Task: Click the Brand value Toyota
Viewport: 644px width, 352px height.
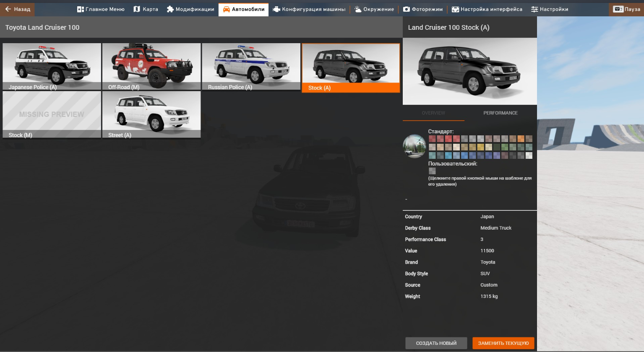Action: pos(488,262)
